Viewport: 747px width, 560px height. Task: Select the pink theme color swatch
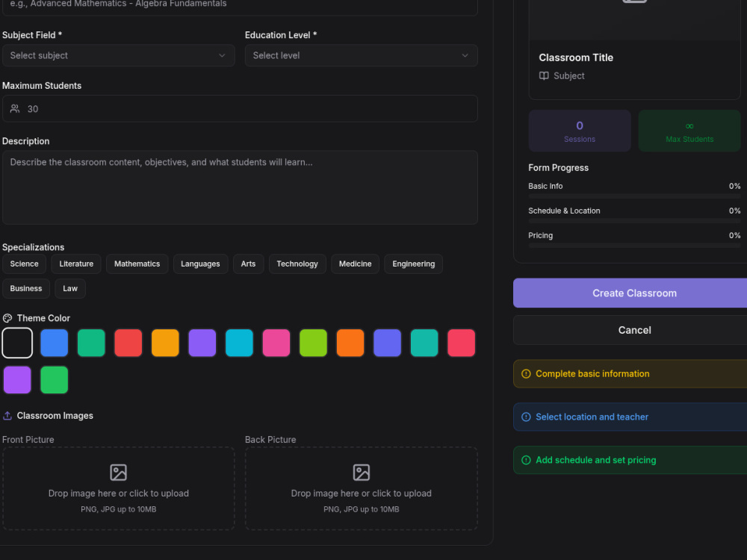[x=276, y=343]
